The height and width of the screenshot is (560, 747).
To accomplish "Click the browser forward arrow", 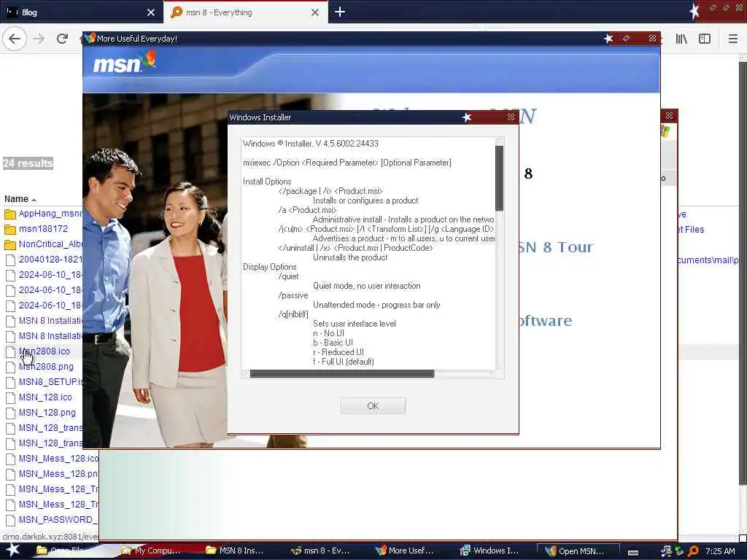I will [39, 39].
